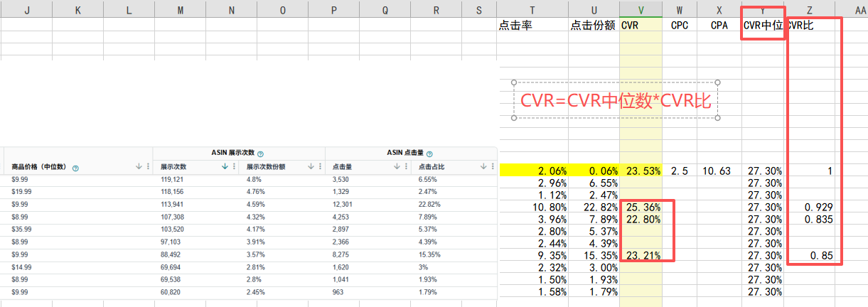
Task: Select the CPA cell with value 10.63
Action: pos(718,171)
